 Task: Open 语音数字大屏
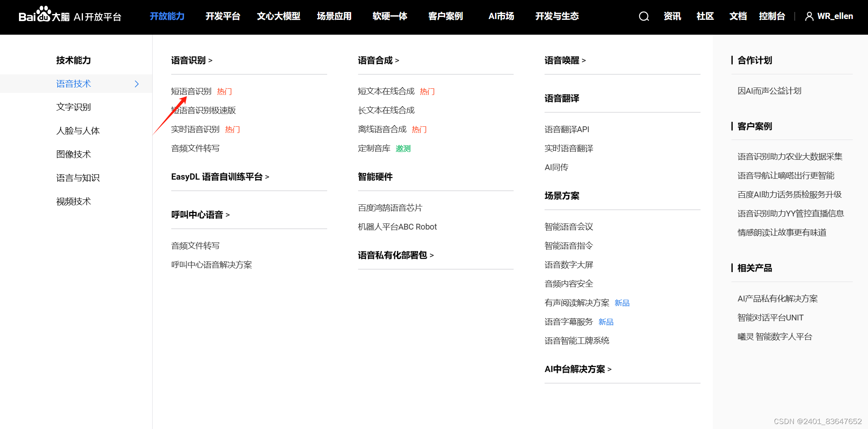click(569, 265)
